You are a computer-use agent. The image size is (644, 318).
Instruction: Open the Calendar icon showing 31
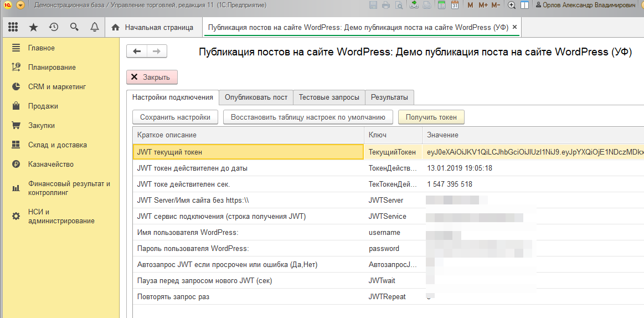tap(455, 6)
